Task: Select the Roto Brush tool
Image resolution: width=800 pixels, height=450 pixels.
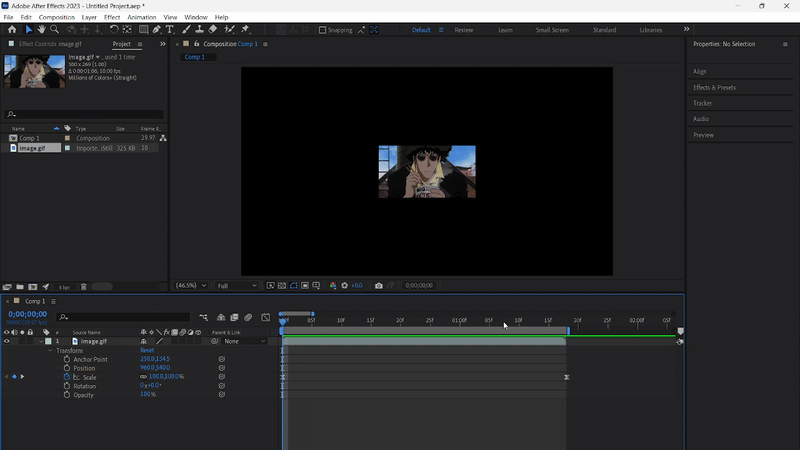Action: click(x=230, y=30)
